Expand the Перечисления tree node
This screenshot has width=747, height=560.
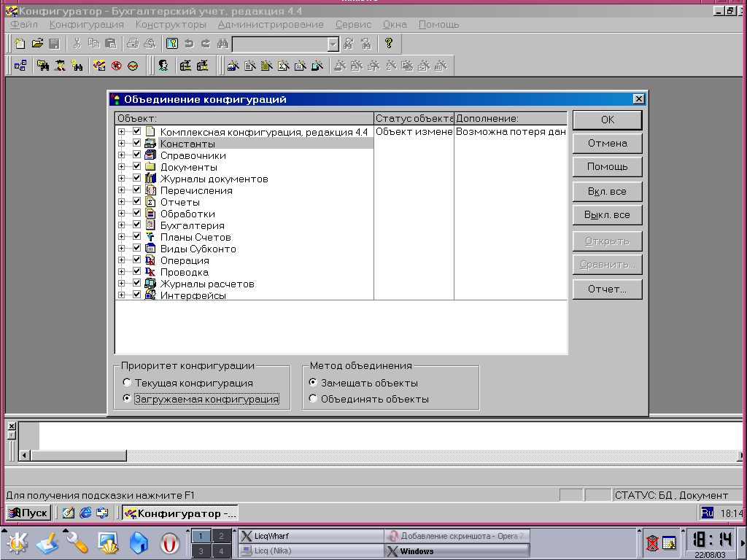pyautogui.click(x=122, y=190)
